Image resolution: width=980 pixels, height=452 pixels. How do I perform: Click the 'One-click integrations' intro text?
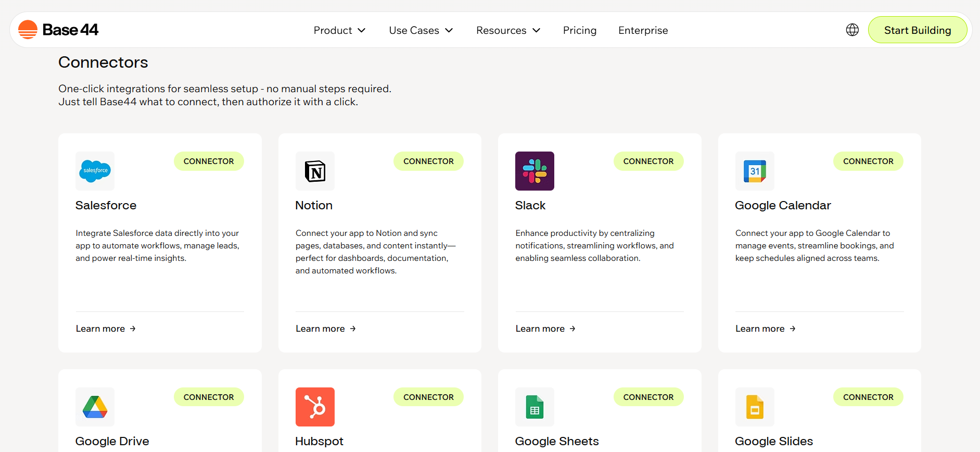tap(225, 95)
